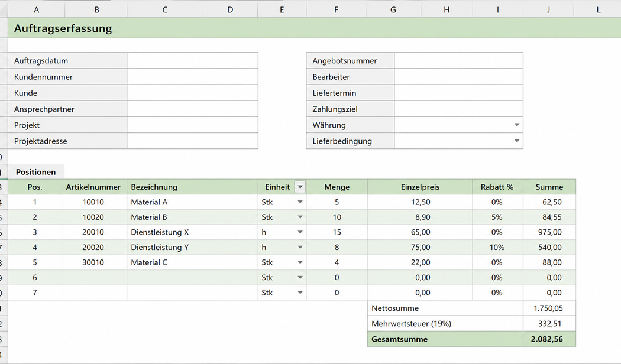Select Mehrwertsteuer value 332,51

[549, 324]
